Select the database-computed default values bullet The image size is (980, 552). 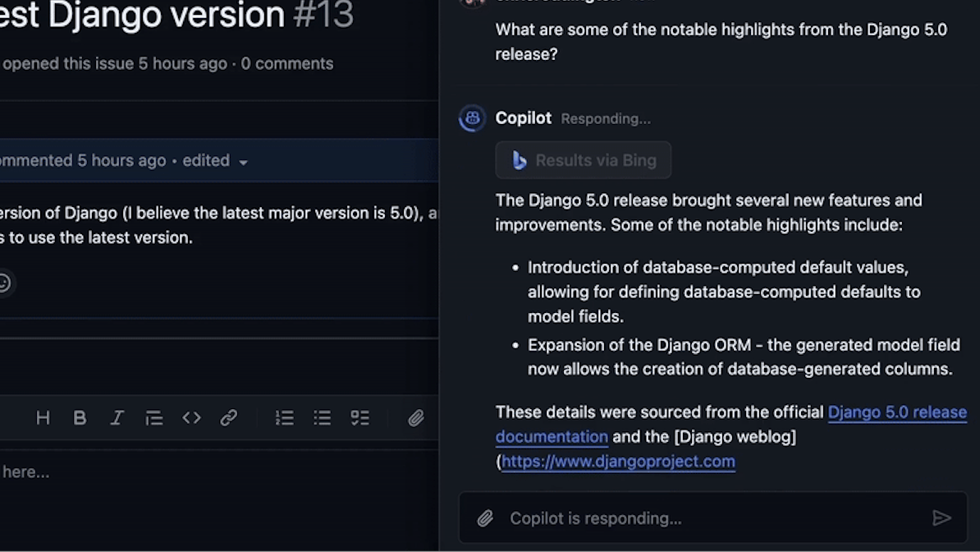724,292
